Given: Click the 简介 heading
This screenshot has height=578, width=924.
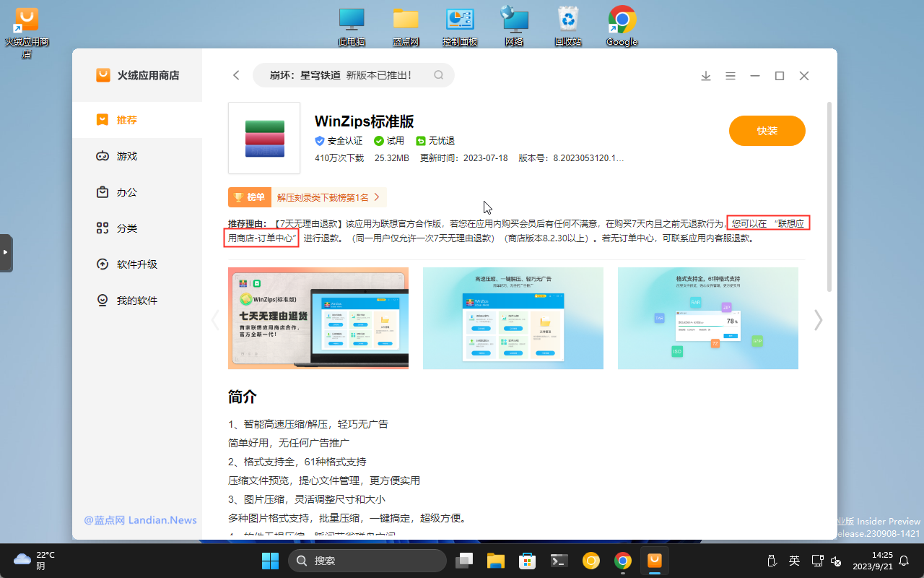Looking at the screenshot, I should tap(243, 397).
